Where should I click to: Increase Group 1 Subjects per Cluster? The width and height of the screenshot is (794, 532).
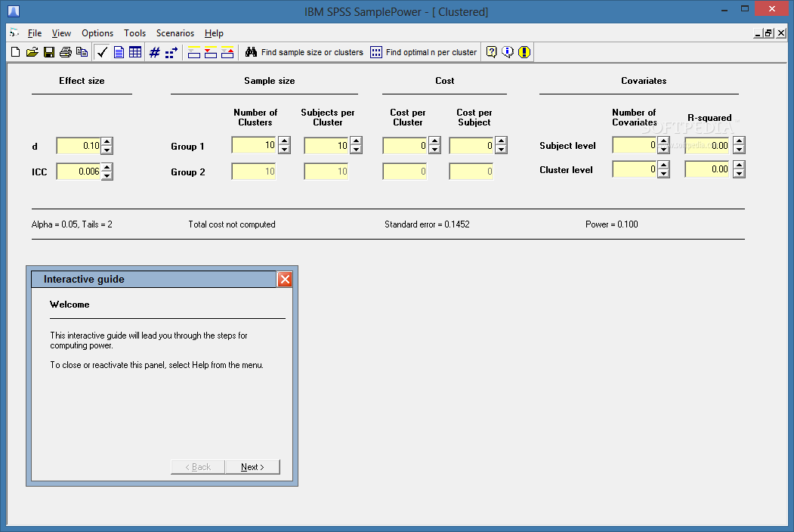[x=356, y=141]
